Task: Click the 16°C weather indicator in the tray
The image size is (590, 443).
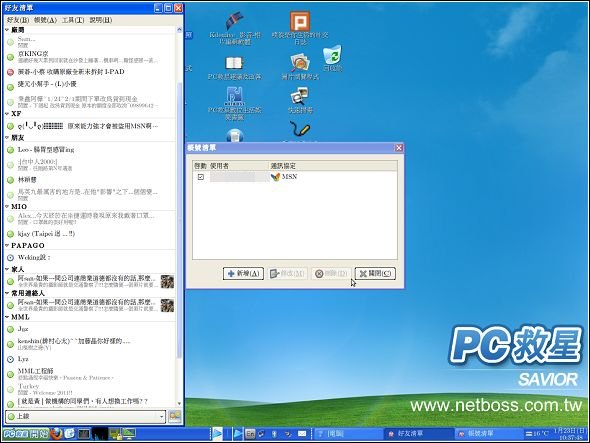Action: point(537,434)
